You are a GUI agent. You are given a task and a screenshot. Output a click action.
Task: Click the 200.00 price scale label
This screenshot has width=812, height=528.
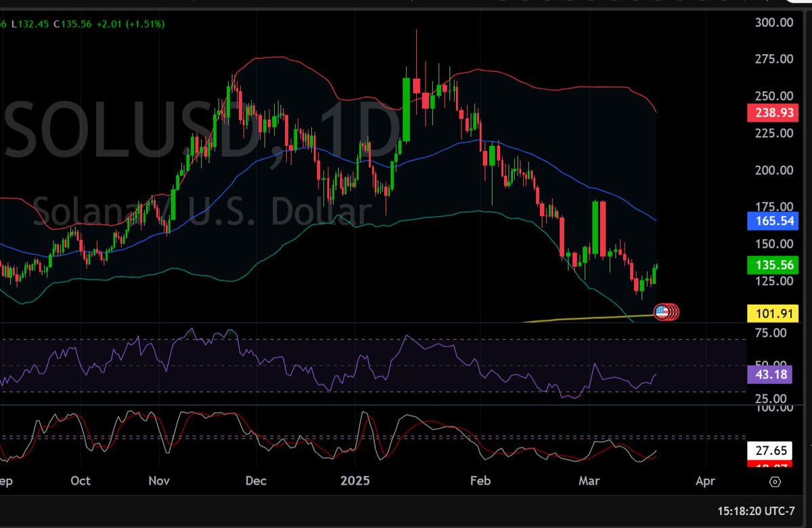coord(774,170)
